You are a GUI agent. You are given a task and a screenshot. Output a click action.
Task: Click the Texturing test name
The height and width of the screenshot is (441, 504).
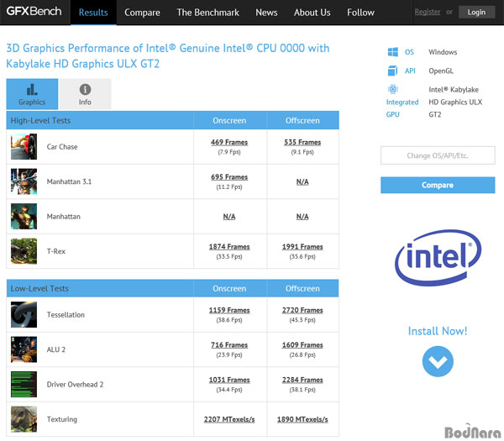tap(61, 419)
